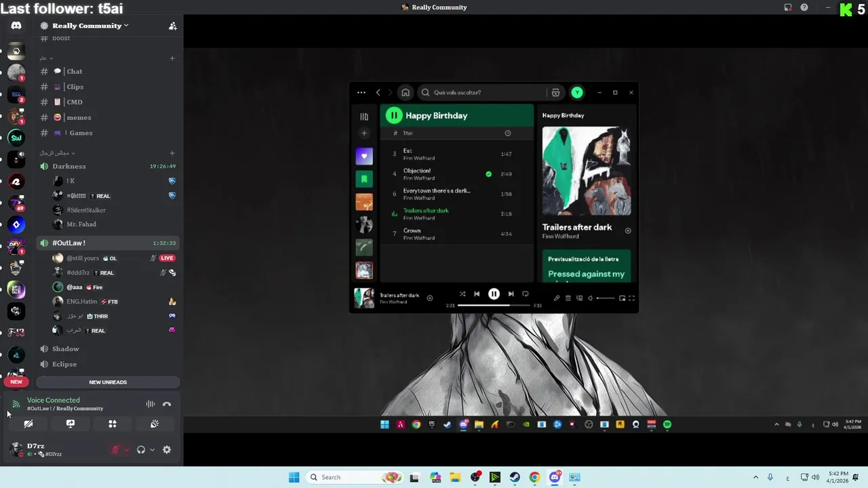The image size is (868, 488).
Task: Add a channel to the عام category
Action: (172, 58)
